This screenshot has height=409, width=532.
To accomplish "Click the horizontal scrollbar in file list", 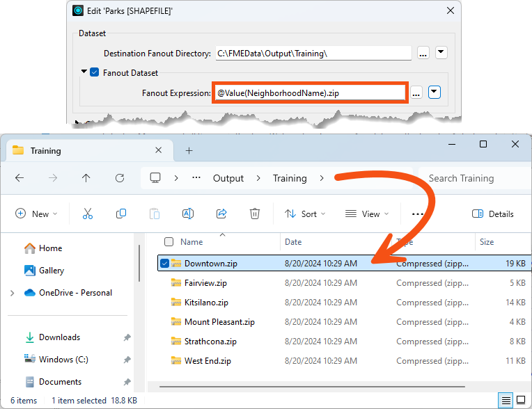I will [x=312, y=386].
